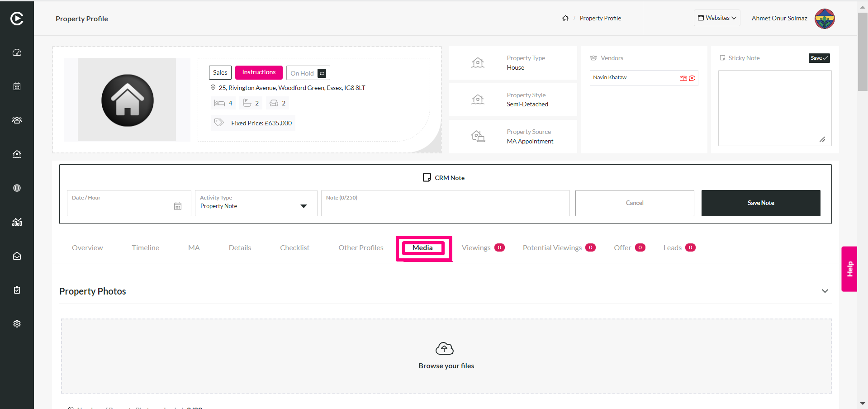Collapse the Property Photos section
This screenshot has height=409, width=868.
pyautogui.click(x=825, y=291)
